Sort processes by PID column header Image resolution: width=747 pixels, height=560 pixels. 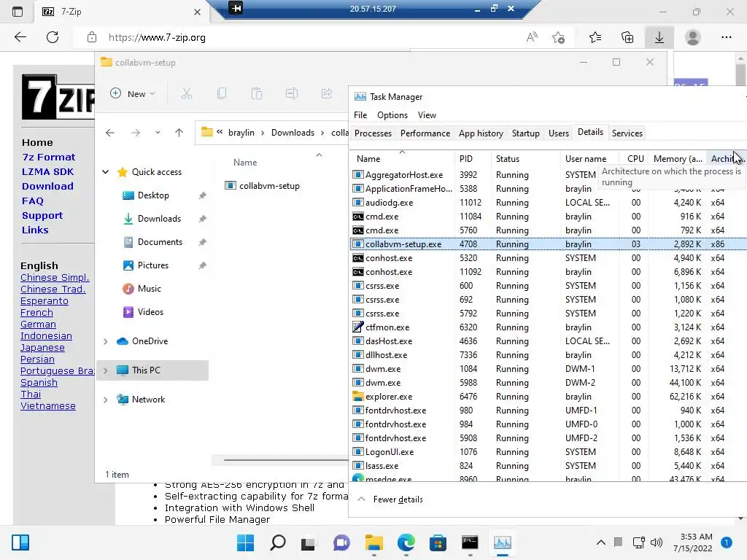tap(472, 158)
